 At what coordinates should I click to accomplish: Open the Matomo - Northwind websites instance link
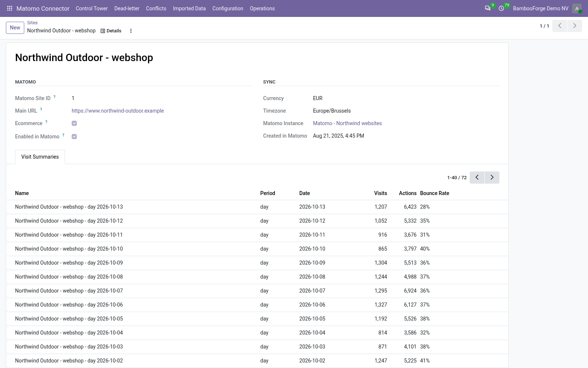[x=347, y=123]
